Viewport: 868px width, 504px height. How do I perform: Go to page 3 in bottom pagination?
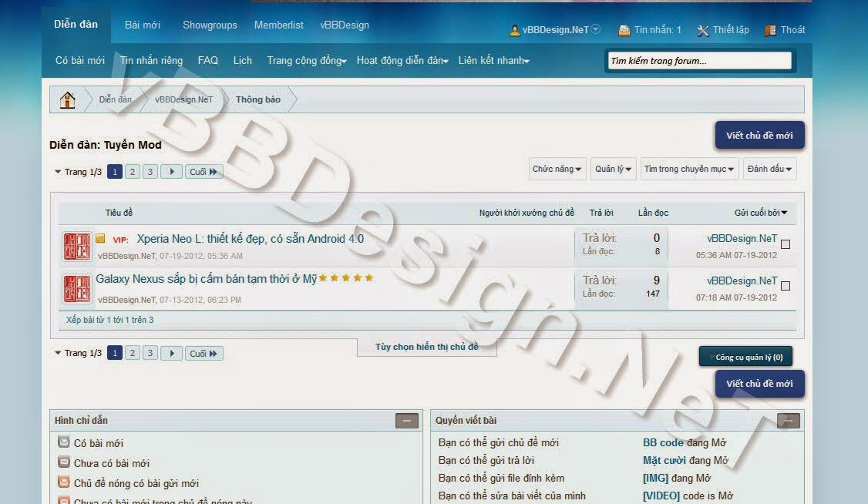[x=150, y=353]
